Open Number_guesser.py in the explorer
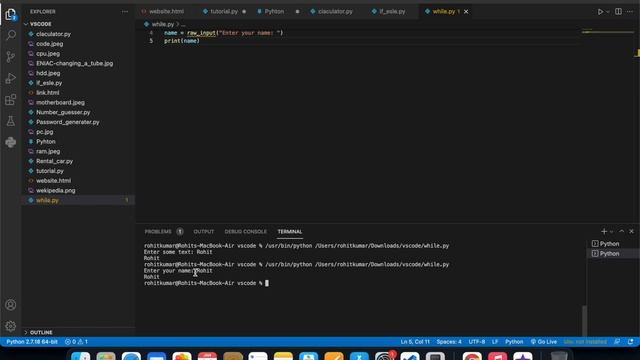 [x=63, y=112]
